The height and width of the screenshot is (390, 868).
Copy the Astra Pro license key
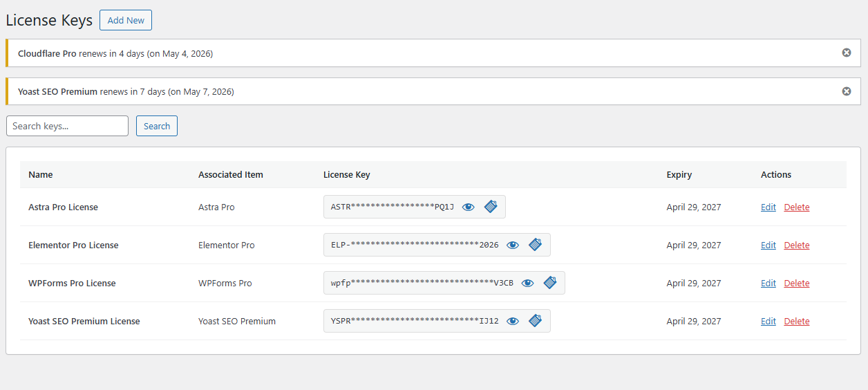click(491, 206)
